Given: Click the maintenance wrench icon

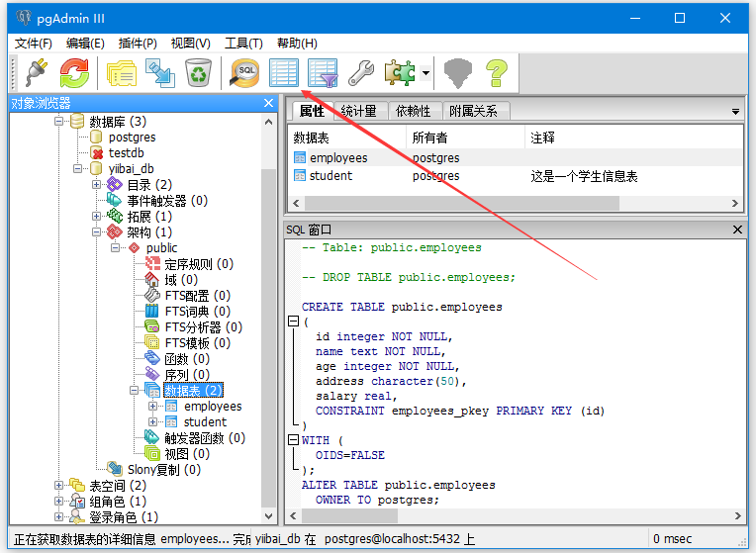Looking at the screenshot, I should (361, 72).
